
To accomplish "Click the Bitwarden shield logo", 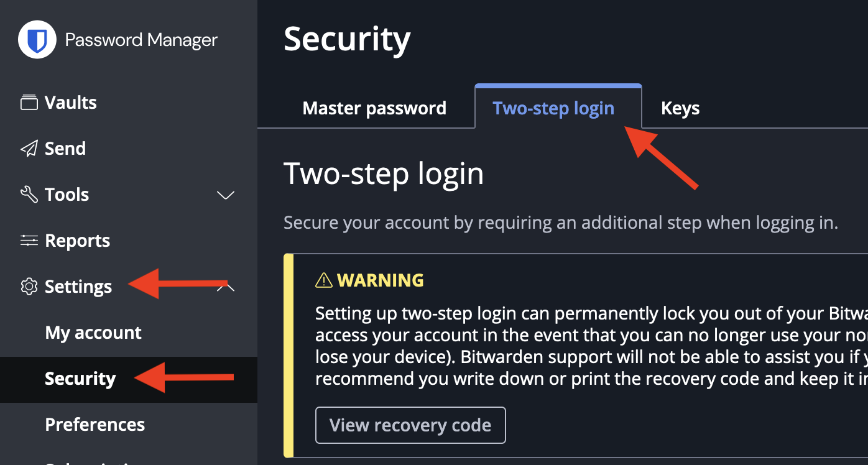I will coord(37,39).
